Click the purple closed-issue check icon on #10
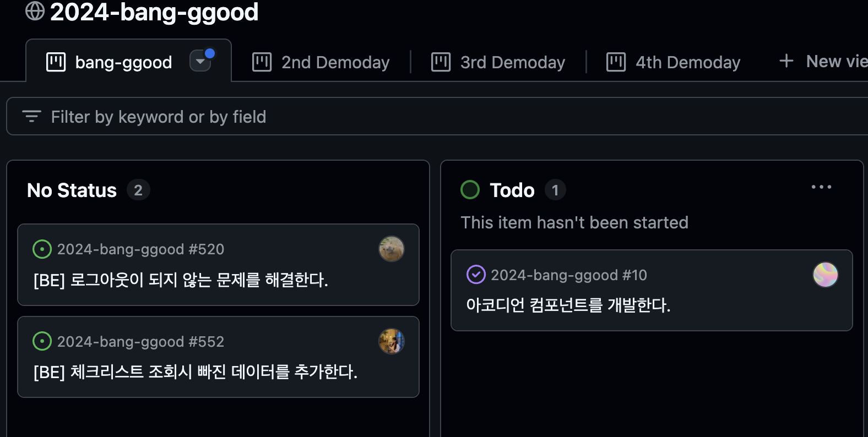 476,274
